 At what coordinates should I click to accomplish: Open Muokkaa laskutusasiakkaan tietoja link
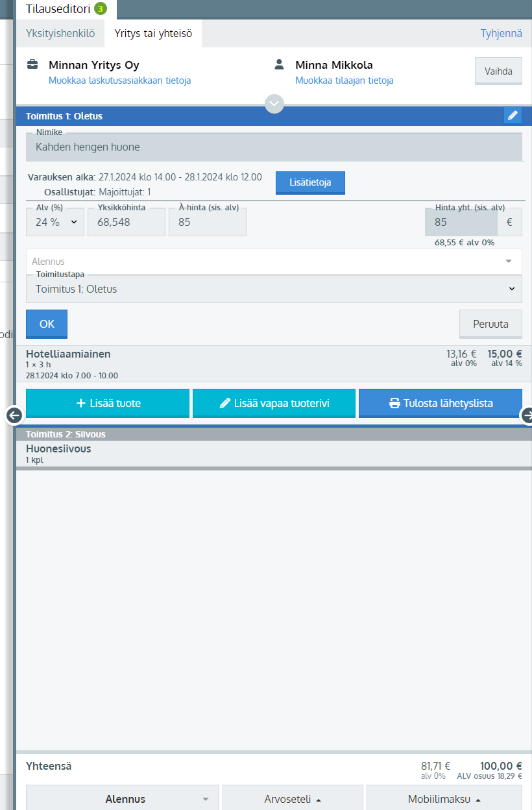click(119, 80)
